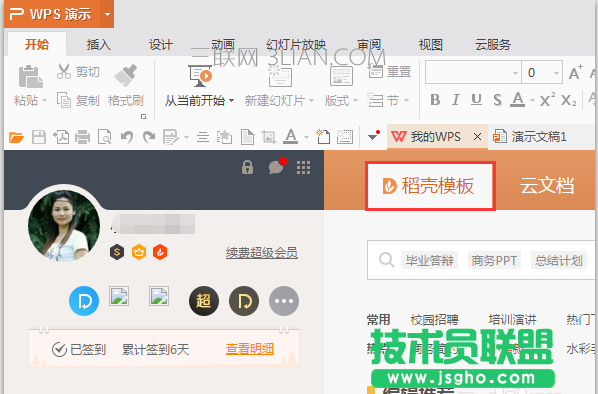Click quick toolbar font color A
This screenshot has width=598, height=394.
[x=291, y=136]
